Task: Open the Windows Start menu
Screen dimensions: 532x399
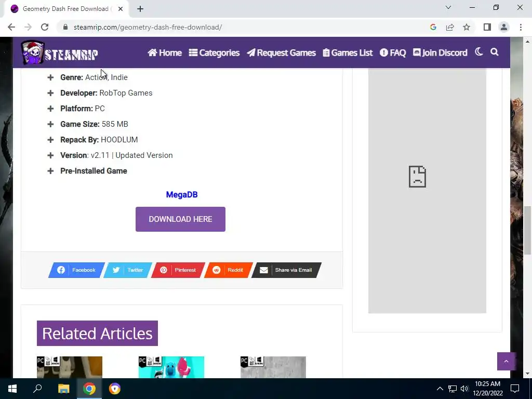Action: tap(12, 389)
